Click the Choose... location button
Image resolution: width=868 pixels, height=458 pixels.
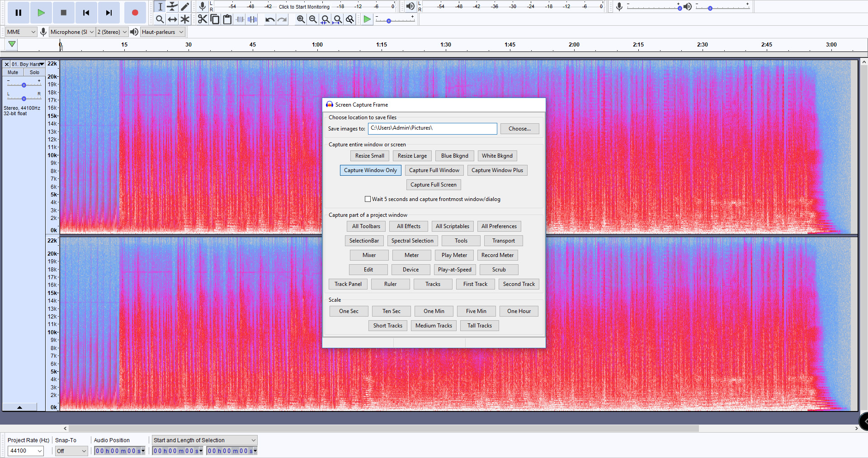click(519, 129)
